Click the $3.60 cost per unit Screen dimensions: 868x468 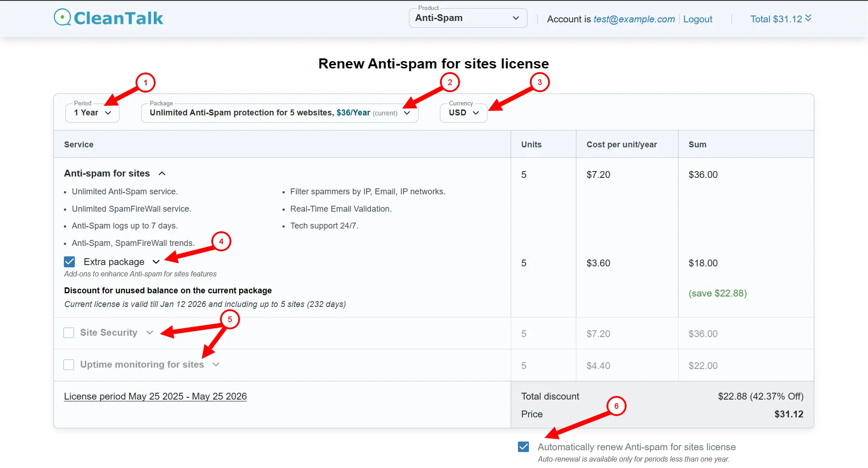tap(598, 263)
